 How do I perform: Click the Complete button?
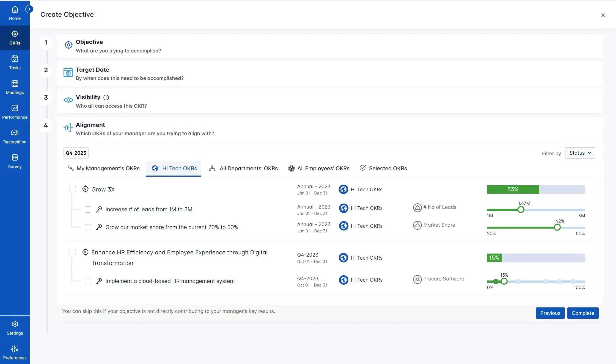tap(583, 313)
